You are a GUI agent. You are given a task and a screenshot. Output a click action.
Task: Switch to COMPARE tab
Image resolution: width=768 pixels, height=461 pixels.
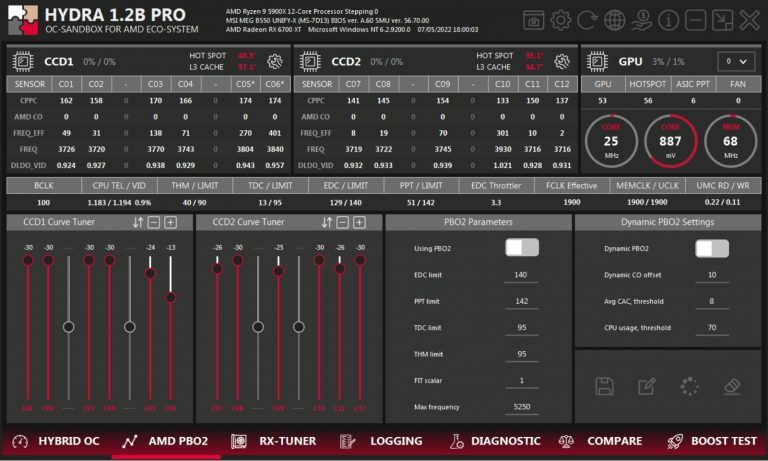(x=600, y=441)
